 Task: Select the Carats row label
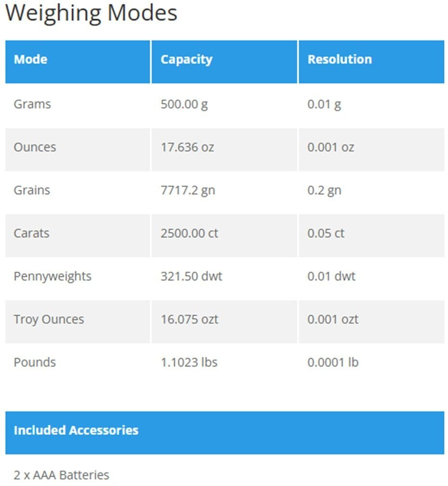pyautogui.click(x=31, y=233)
